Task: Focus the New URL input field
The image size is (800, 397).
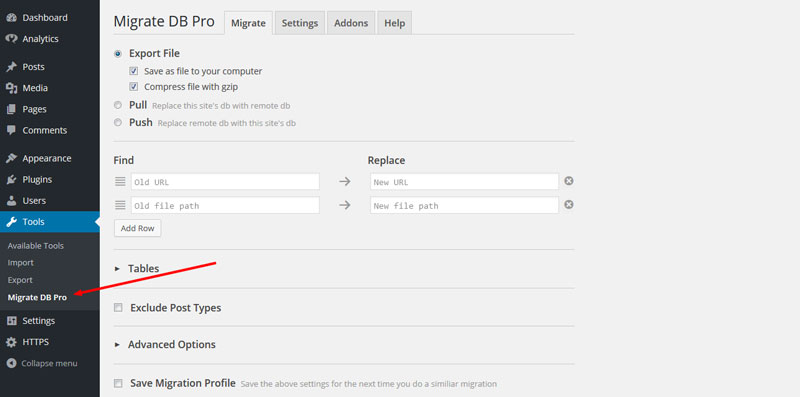Action: (x=464, y=182)
